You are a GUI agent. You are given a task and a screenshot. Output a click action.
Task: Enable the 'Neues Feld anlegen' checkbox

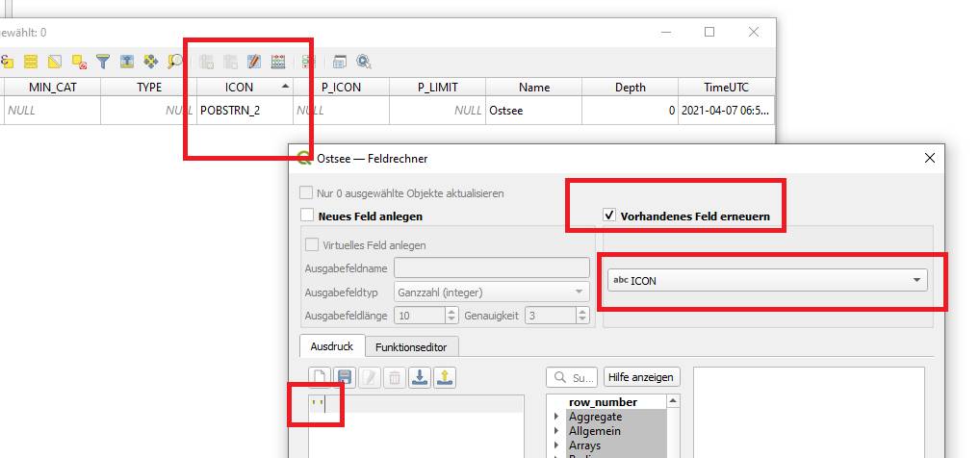click(307, 216)
